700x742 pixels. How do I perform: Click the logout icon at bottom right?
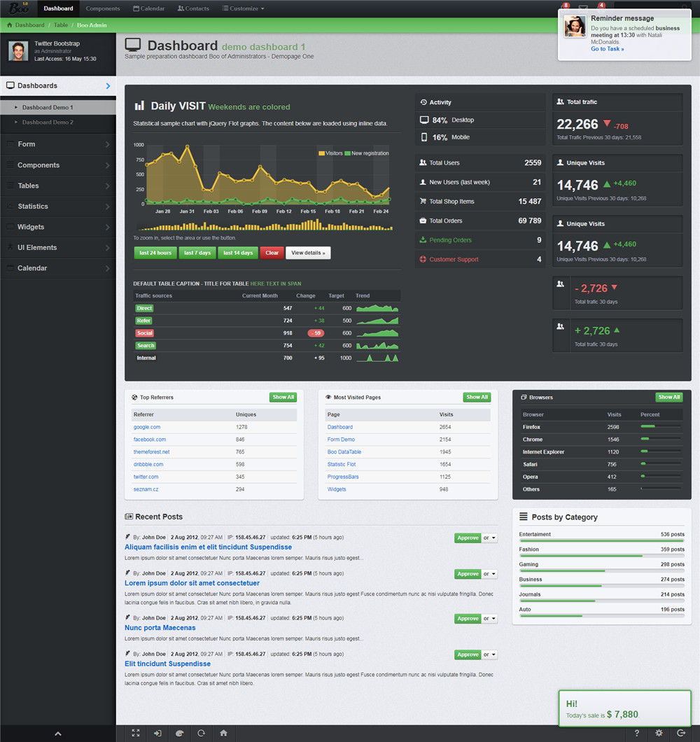click(681, 733)
